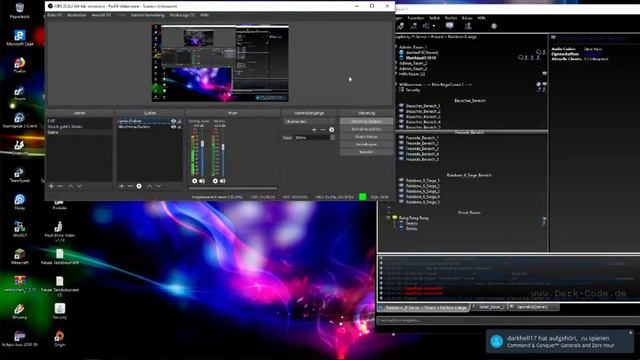Open TeamSpeak speaker toolbar dropdown arrow
This screenshot has height=360, width=640.
[434, 26]
